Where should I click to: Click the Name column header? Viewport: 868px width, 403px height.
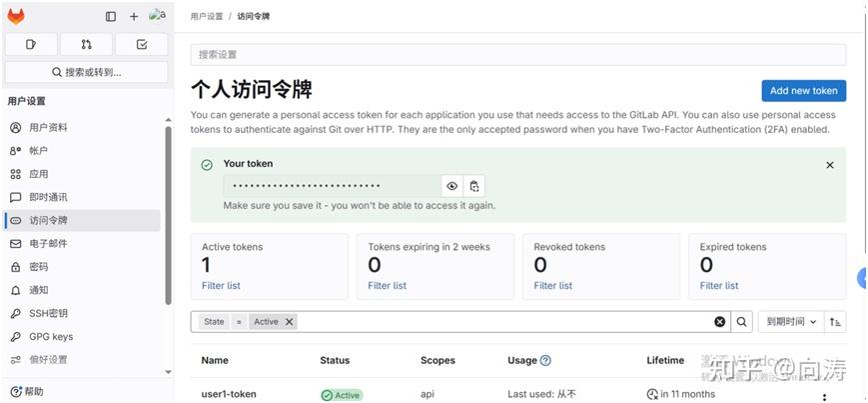(x=215, y=360)
